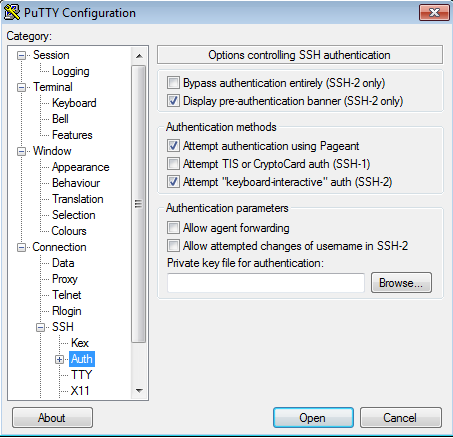
Task: Click the Browse... button for key file
Action: (x=401, y=283)
